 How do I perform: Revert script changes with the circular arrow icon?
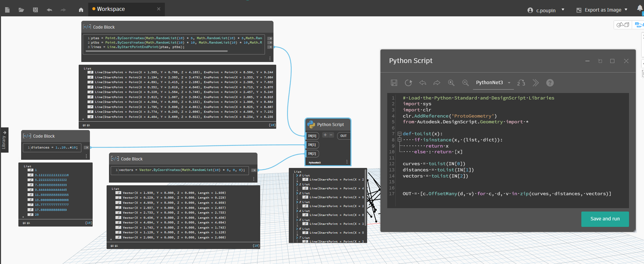(408, 83)
